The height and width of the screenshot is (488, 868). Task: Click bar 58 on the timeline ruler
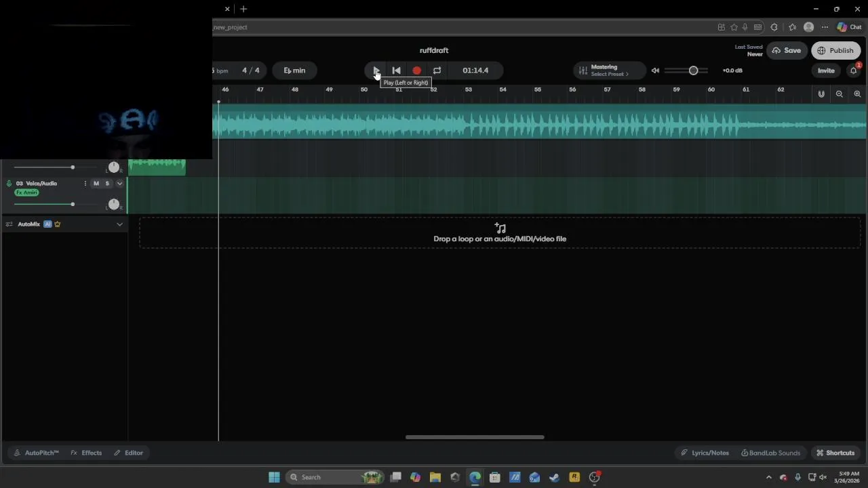(x=642, y=89)
